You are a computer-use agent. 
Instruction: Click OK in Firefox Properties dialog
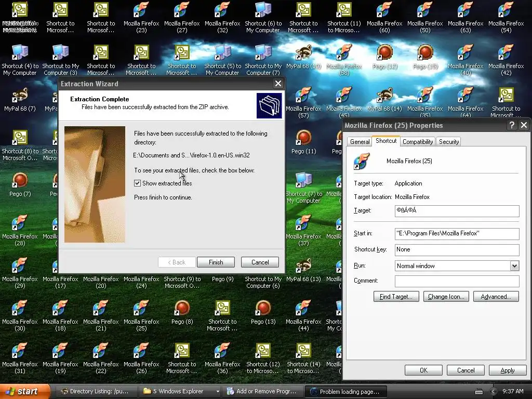[423, 370]
